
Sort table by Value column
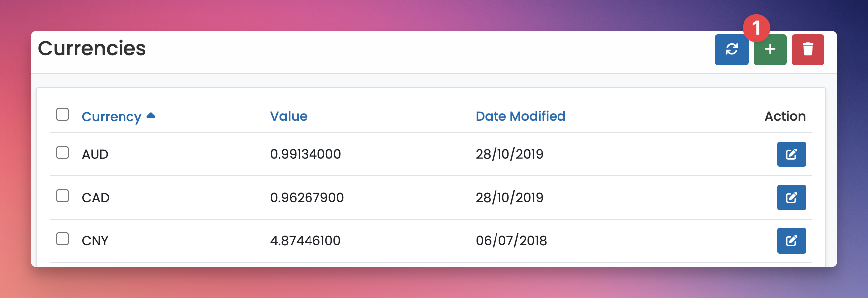click(x=289, y=116)
